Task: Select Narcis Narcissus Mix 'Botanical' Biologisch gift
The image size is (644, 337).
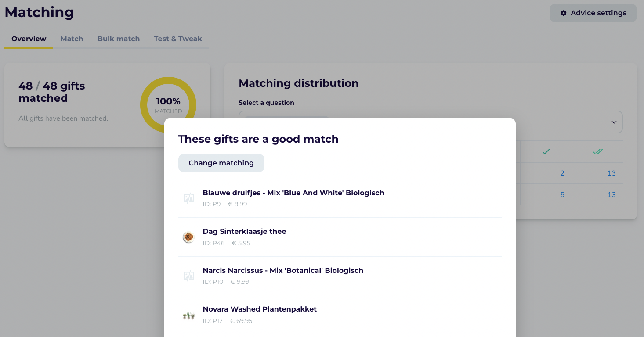Action: tap(340, 276)
